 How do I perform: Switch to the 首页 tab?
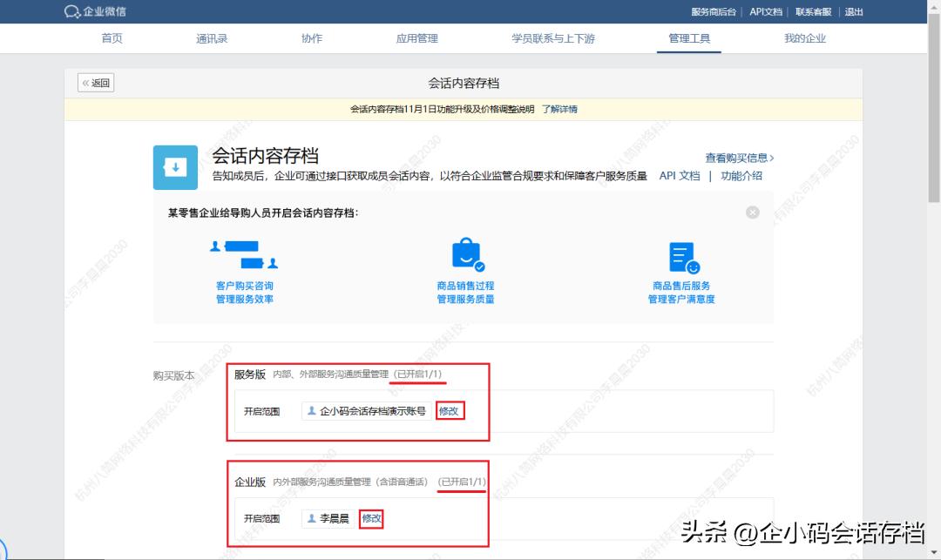pyautogui.click(x=112, y=38)
